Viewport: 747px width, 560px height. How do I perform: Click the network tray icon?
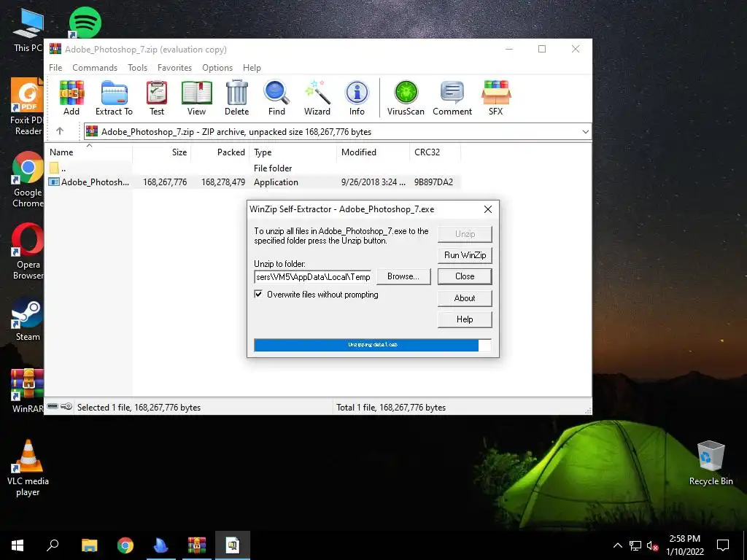click(x=635, y=545)
